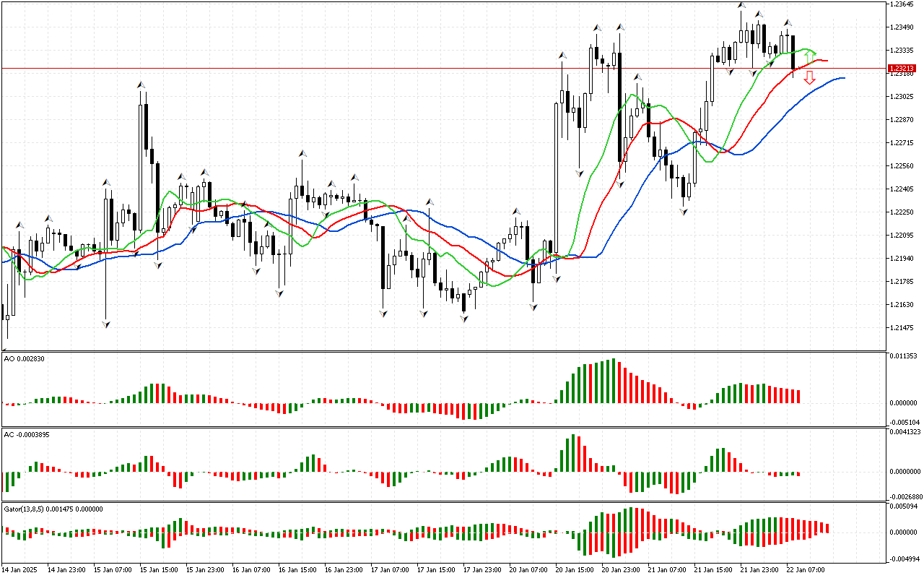
Task: Click the 1.23025 price scale label
Action: pyautogui.click(x=903, y=97)
